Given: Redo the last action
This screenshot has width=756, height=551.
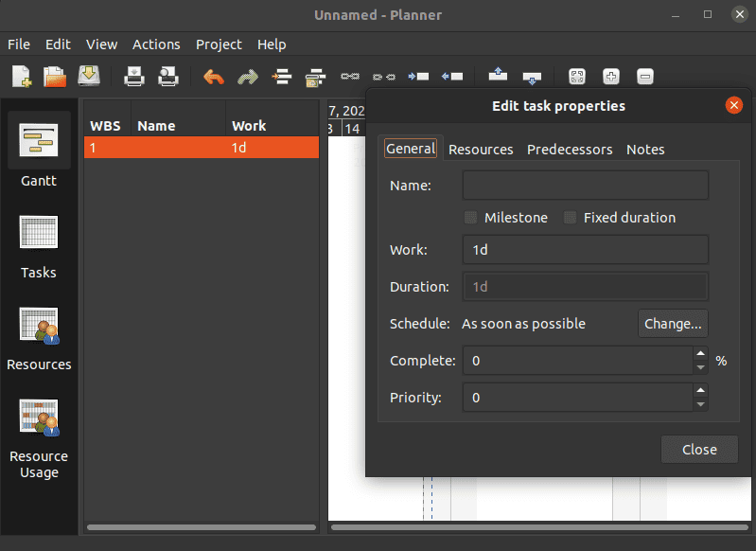Looking at the screenshot, I should pyautogui.click(x=248, y=77).
